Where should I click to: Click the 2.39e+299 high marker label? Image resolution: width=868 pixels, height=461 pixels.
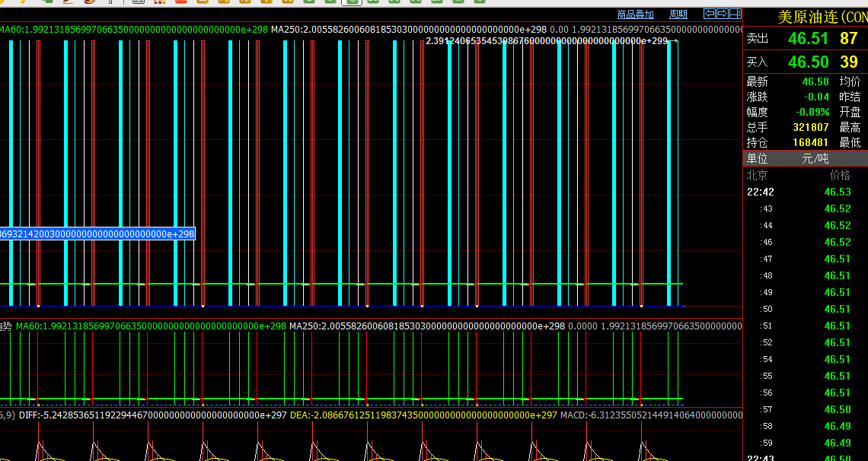click(x=547, y=41)
